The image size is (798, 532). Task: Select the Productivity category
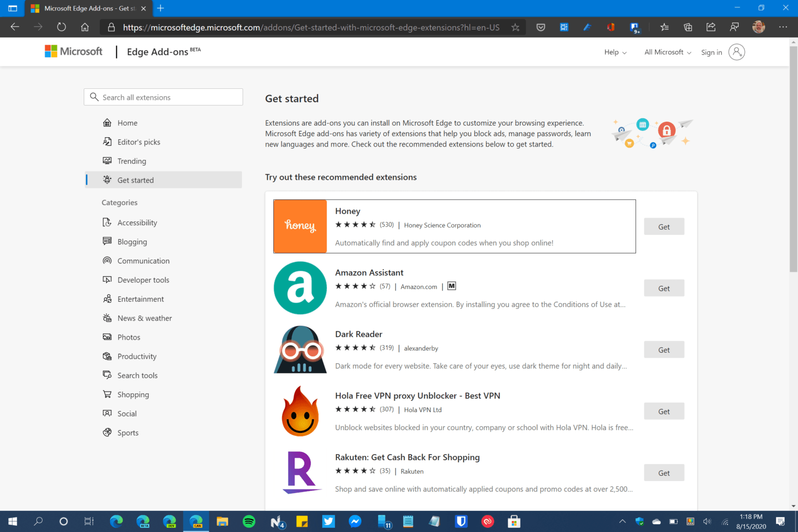coord(137,356)
